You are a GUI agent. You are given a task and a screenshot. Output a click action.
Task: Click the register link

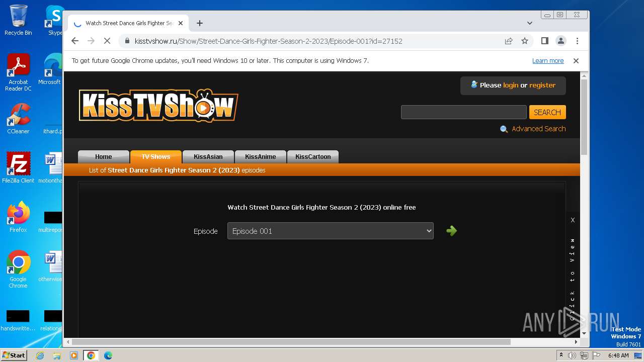click(542, 85)
